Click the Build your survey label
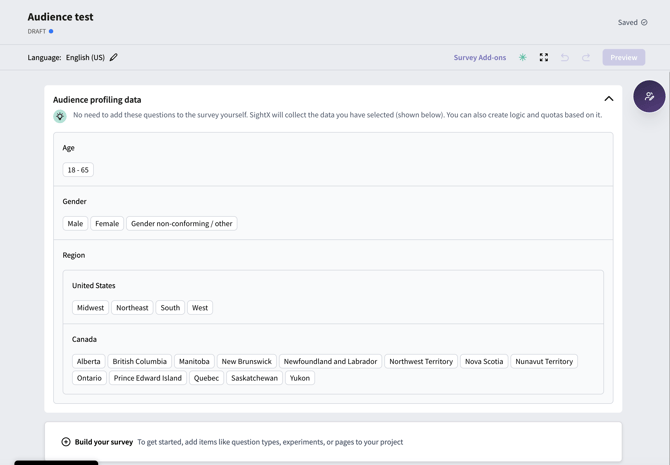670x465 pixels. 104,442
